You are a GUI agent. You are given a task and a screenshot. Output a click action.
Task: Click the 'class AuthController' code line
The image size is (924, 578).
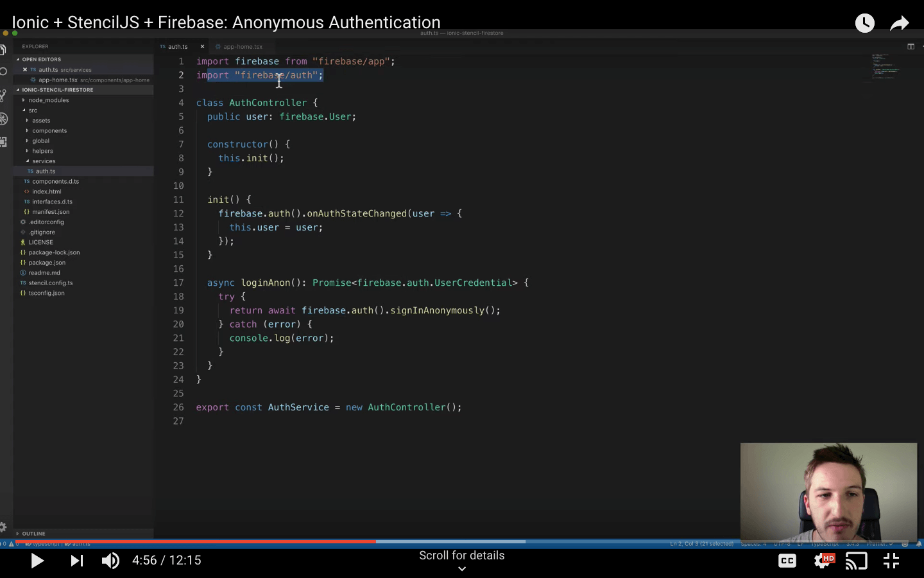[x=257, y=103]
